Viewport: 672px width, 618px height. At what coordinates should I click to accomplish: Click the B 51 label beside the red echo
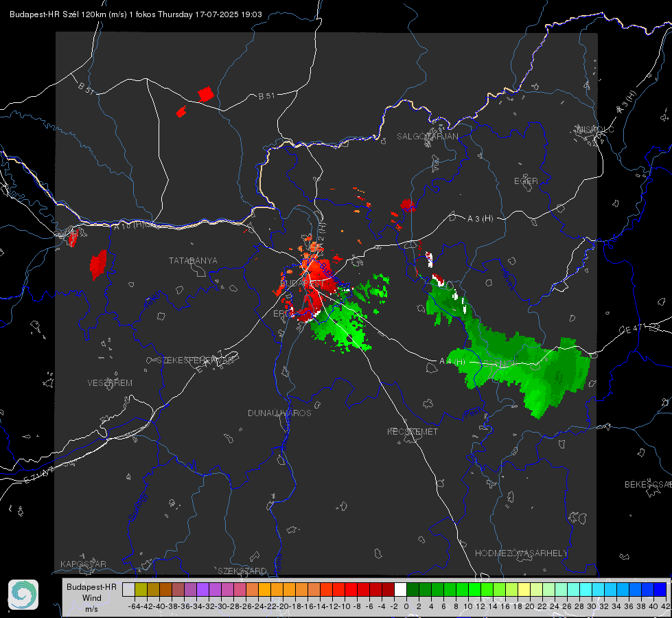(266, 96)
